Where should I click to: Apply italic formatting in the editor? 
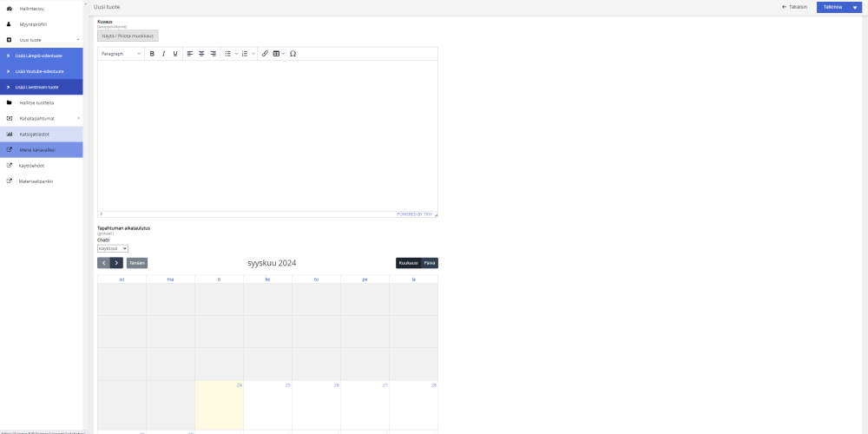pyautogui.click(x=164, y=54)
